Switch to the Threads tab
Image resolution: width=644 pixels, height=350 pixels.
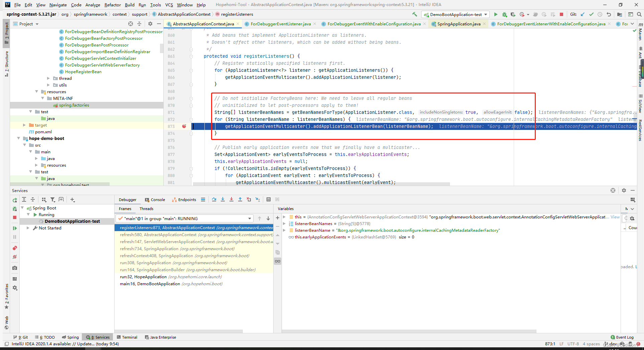pyautogui.click(x=146, y=208)
